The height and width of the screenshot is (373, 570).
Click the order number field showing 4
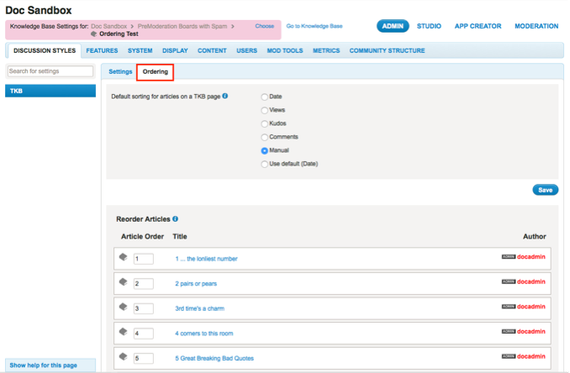[x=143, y=333]
